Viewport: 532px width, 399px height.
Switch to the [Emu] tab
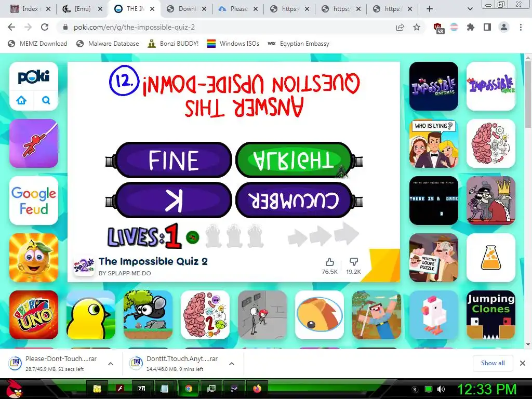pyautogui.click(x=82, y=9)
